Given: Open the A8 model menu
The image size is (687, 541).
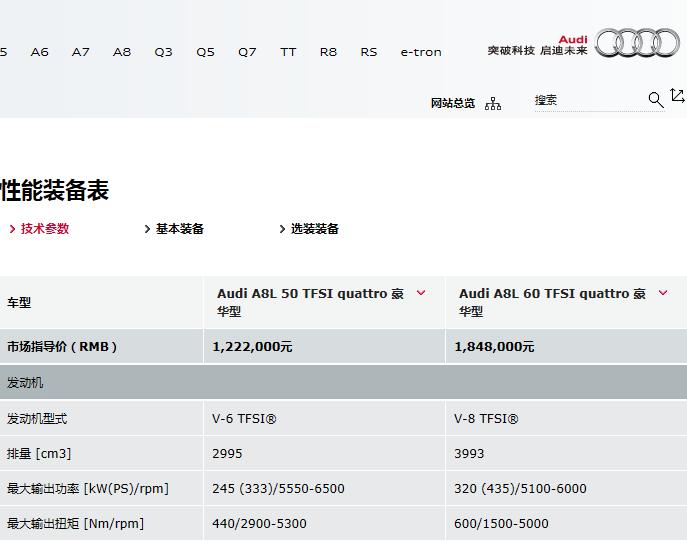Looking at the screenshot, I should point(122,52).
